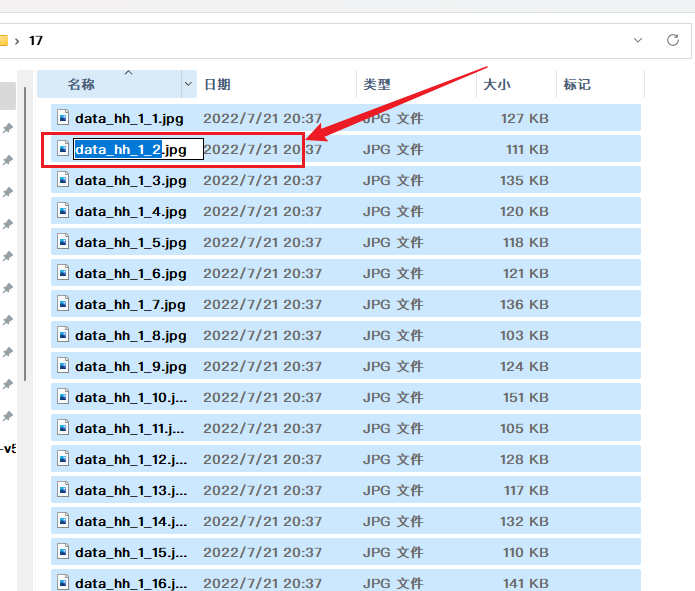
Task: Select the file name data_hh_1_15.j...
Action: point(131,553)
